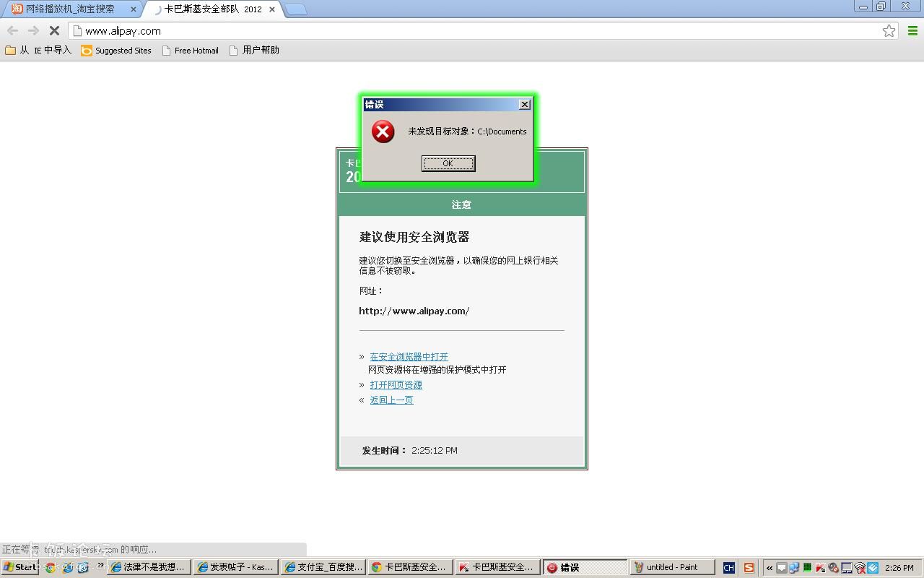Click the network computers tray icon

[795, 568]
